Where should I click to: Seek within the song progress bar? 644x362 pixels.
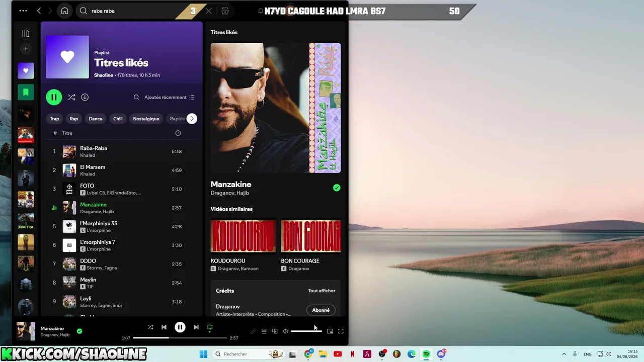click(180, 338)
